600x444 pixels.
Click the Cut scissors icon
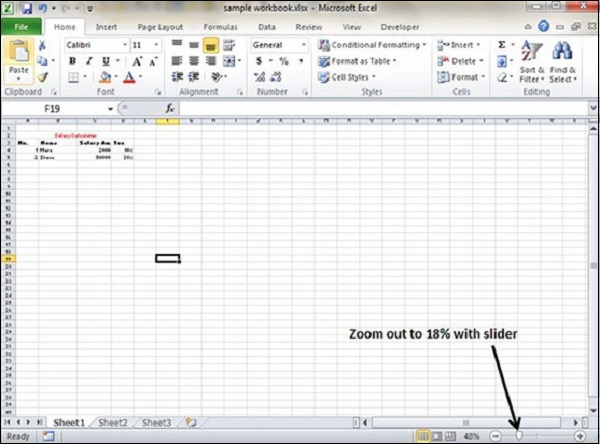[42, 46]
